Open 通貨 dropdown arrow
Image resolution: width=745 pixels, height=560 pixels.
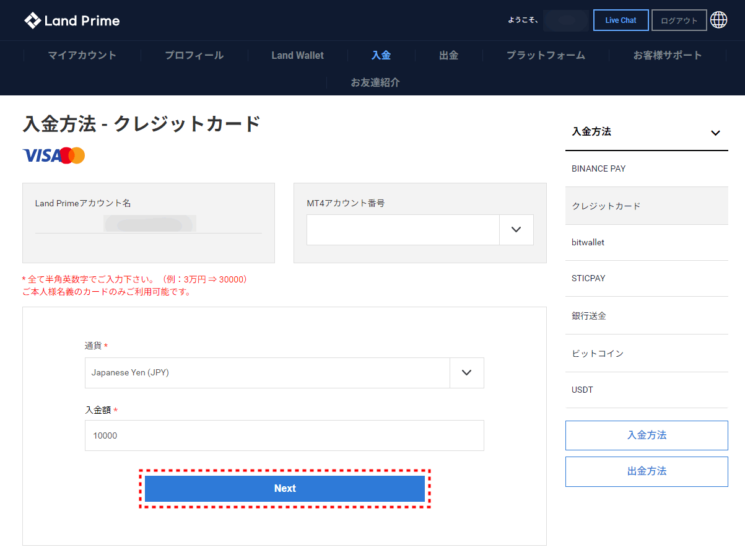467,373
